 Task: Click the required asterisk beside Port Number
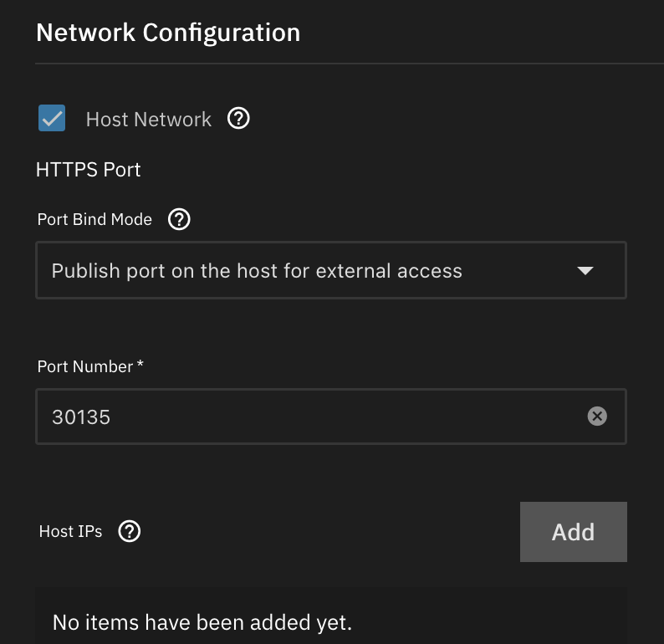point(140,365)
